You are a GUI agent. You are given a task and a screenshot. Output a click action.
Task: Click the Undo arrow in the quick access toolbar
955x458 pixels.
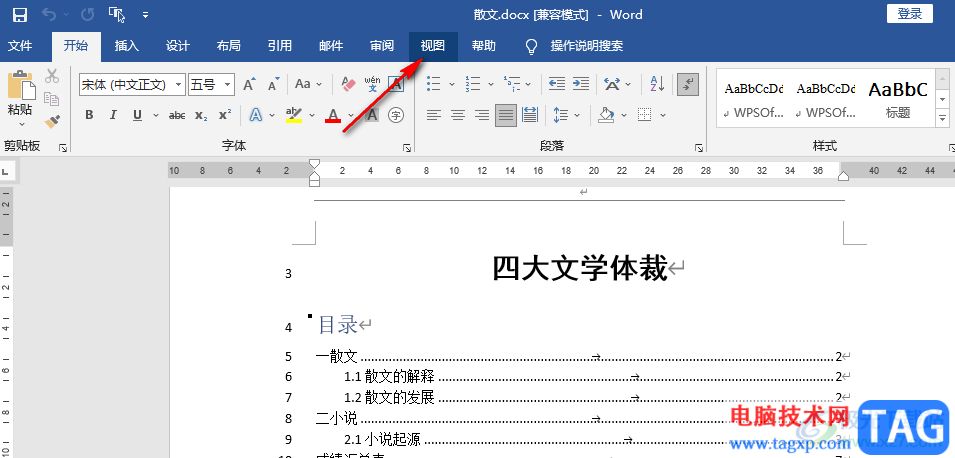48,14
